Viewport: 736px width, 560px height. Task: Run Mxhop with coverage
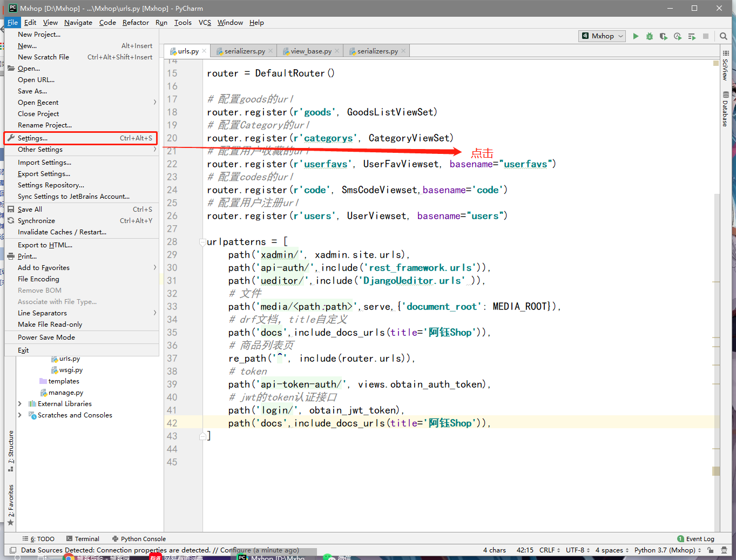(664, 36)
